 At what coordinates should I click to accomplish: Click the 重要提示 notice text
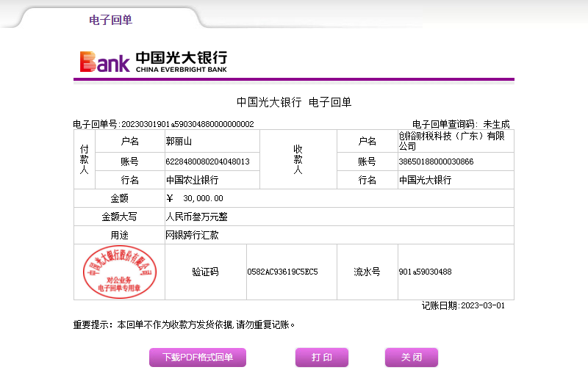coord(184,324)
